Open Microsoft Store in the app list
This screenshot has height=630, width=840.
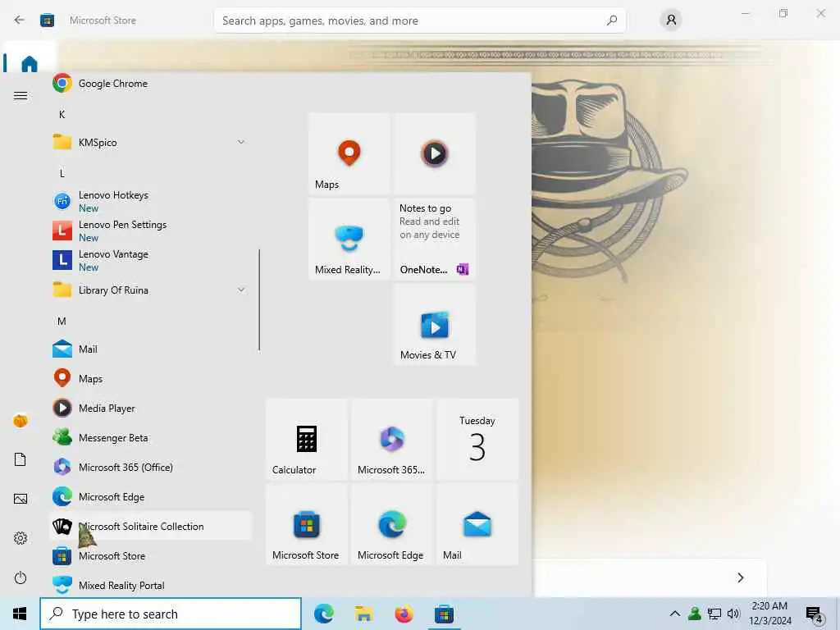pyautogui.click(x=150, y=556)
